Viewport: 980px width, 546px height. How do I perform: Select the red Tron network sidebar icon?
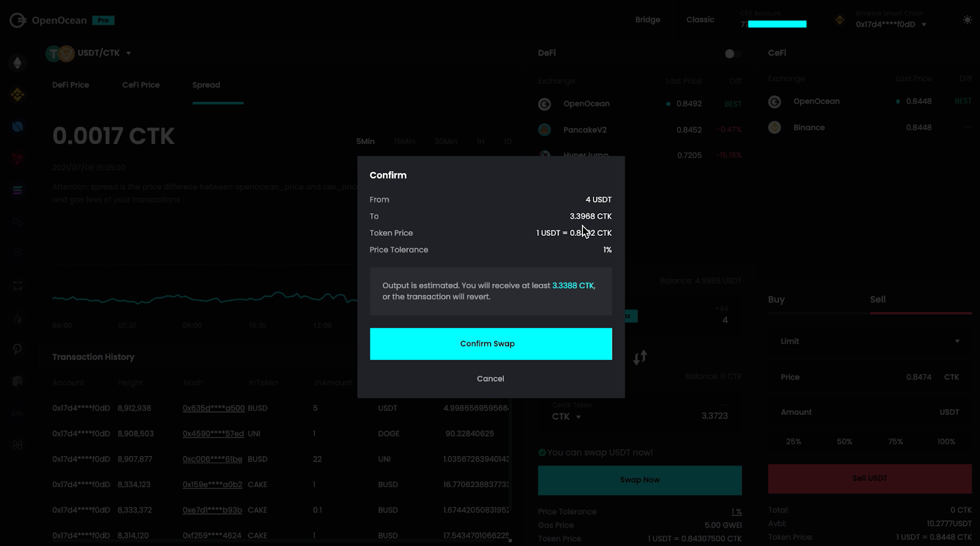(x=17, y=159)
